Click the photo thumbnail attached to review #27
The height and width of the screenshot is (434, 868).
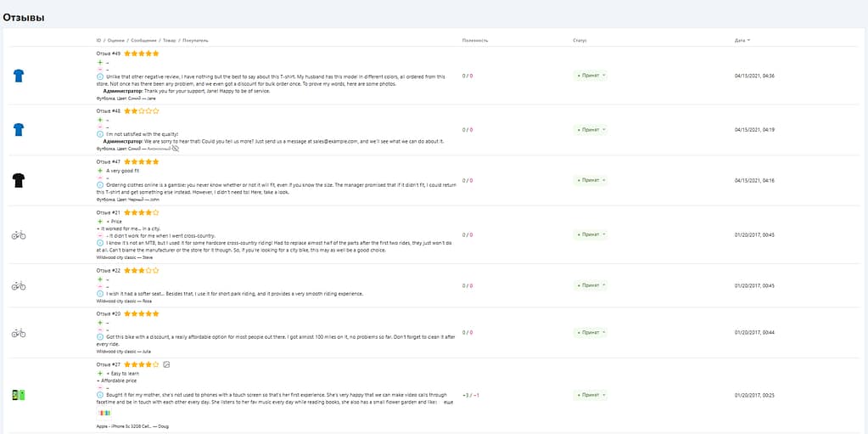pos(104,413)
